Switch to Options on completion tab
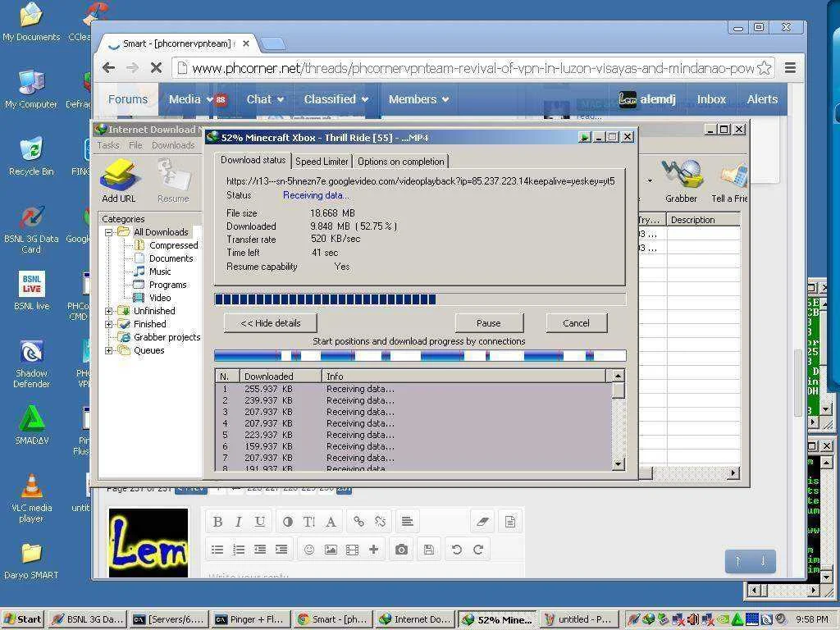Image resolution: width=840 pixels, height=630 pixels. 400,162
